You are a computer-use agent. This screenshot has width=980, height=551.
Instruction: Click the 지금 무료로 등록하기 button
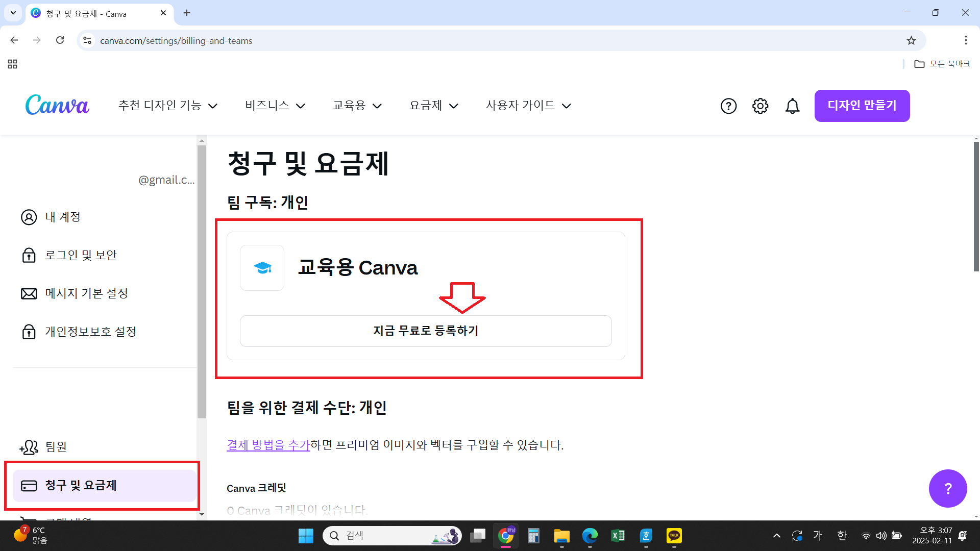[425, 331]
